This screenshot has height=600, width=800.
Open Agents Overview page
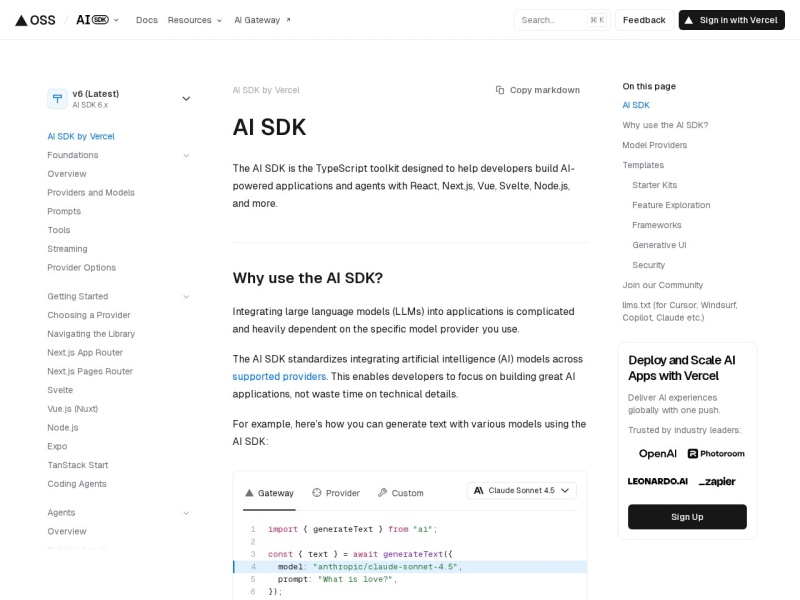point(67,532)
